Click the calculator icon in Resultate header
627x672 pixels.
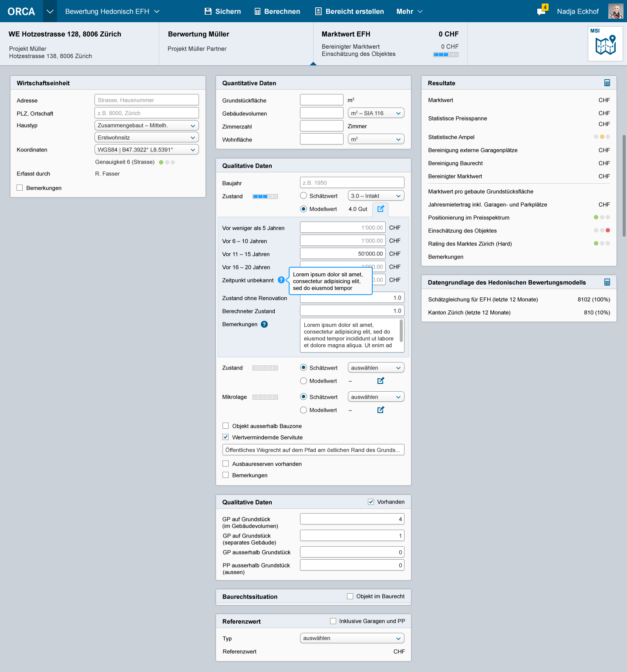pyautogui.click(x=607, y=83)
